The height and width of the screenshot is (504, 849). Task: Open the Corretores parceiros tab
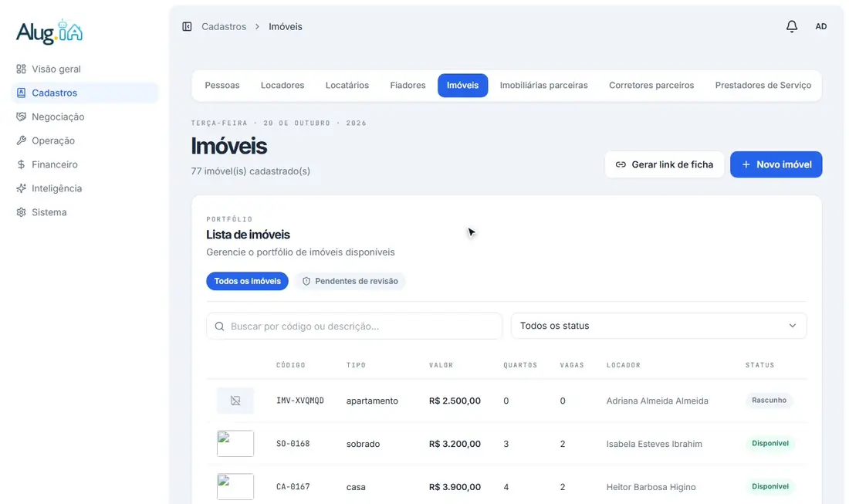click(x=651, y=85)
